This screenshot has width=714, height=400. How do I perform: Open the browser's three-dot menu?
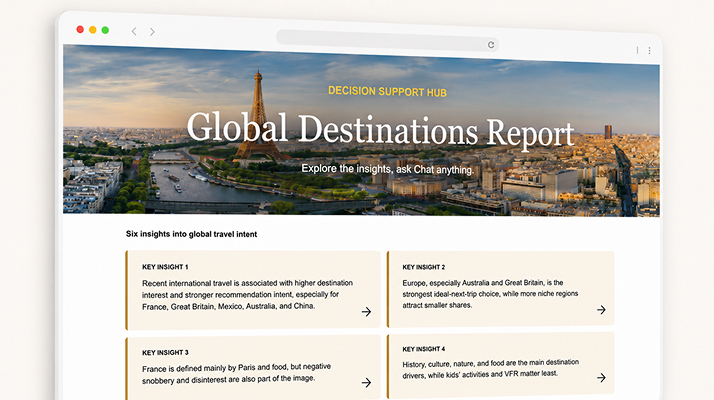pyautogui.click(x=649, y=51)
